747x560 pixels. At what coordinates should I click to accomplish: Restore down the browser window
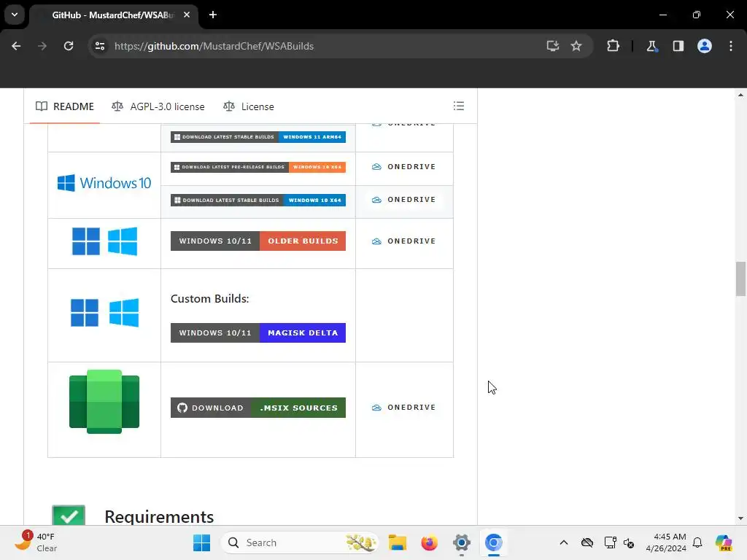[x=697, y=15]
